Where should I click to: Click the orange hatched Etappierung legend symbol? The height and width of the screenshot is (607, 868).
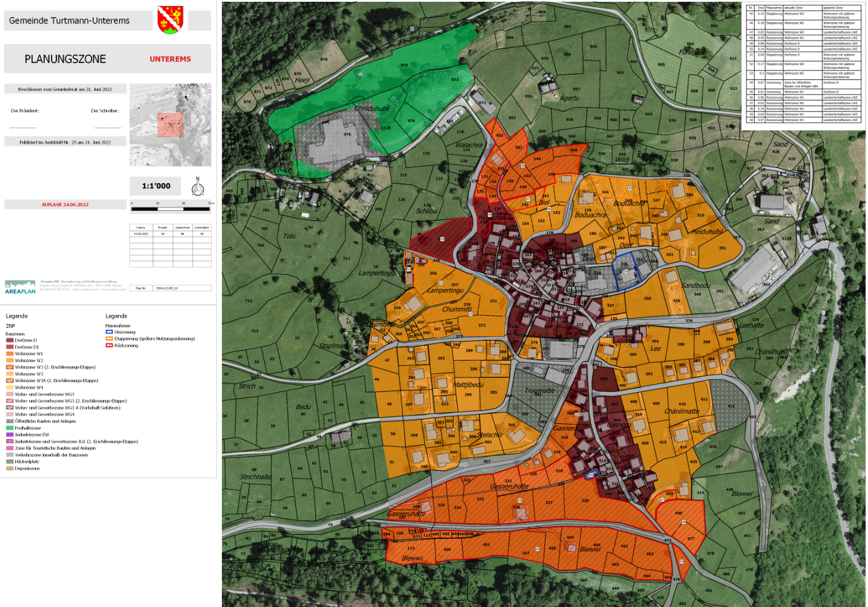109,339
